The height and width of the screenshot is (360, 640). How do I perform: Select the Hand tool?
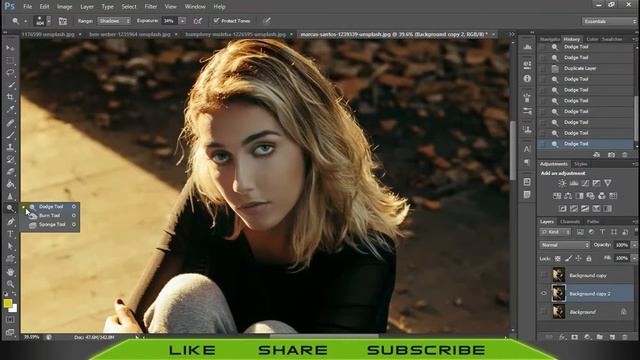tap(10, 271)
